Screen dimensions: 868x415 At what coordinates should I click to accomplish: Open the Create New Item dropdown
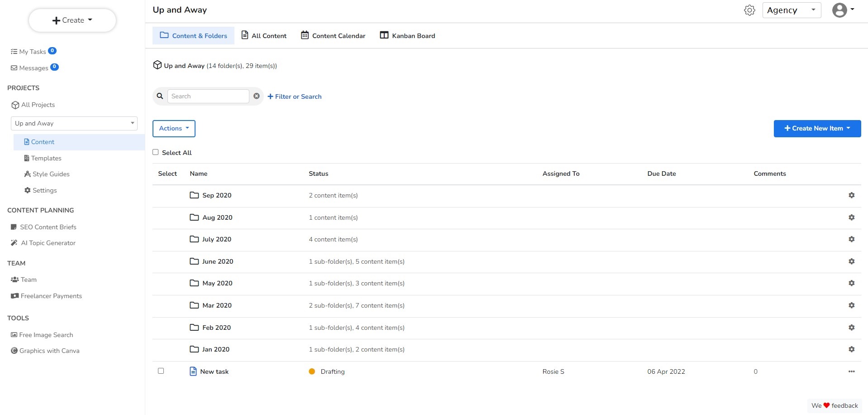pyautogui.click(x=817, y=129)
